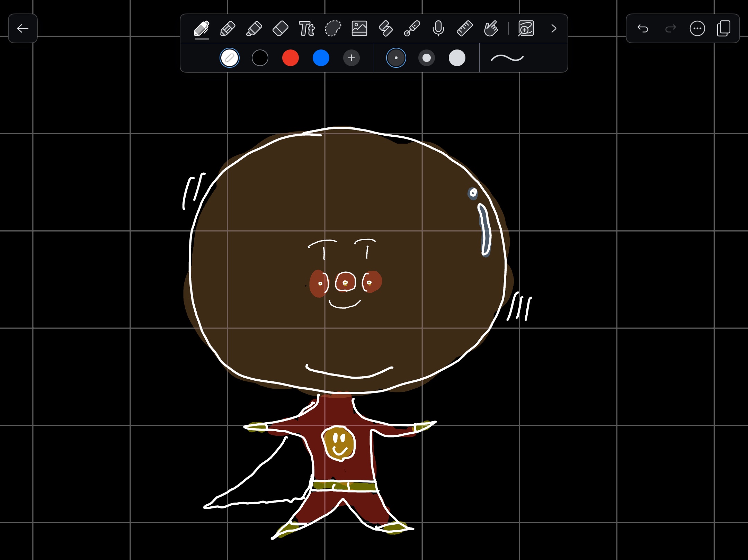This screenshot has width=748, height=560.
Task: Pick the white pen color
Action: [x=230, y=58]
